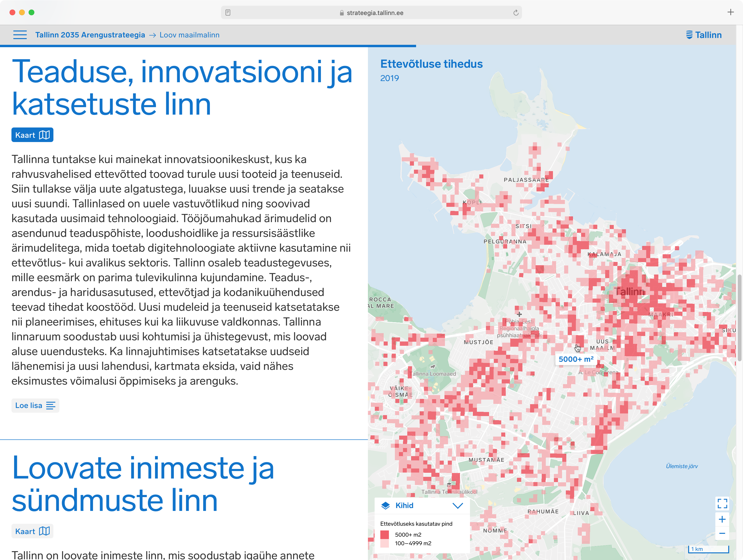Click Ettevõtluseks kasutatav pind legend title
Viewport: 743px width, 560px height.
[x=416, y=524]
